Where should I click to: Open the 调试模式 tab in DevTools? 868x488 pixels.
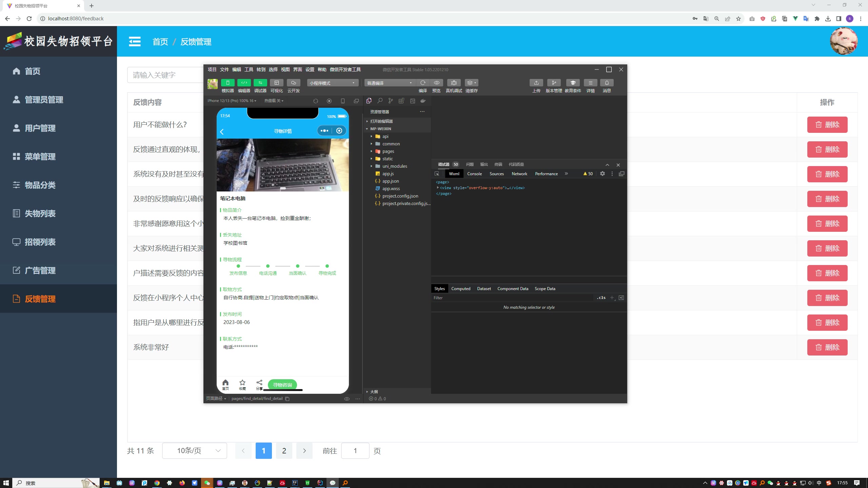pos(443,164)
